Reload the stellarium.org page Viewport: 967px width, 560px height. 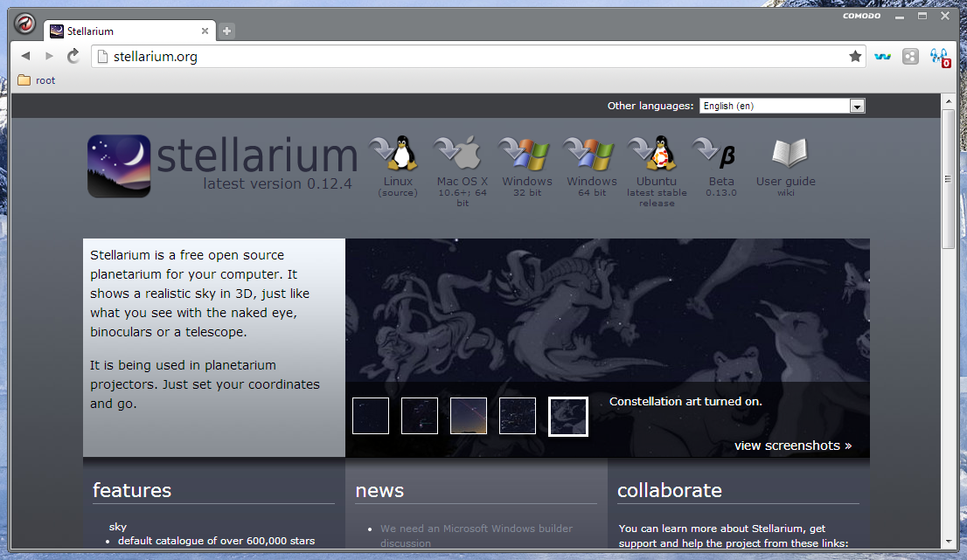[73, 56]
